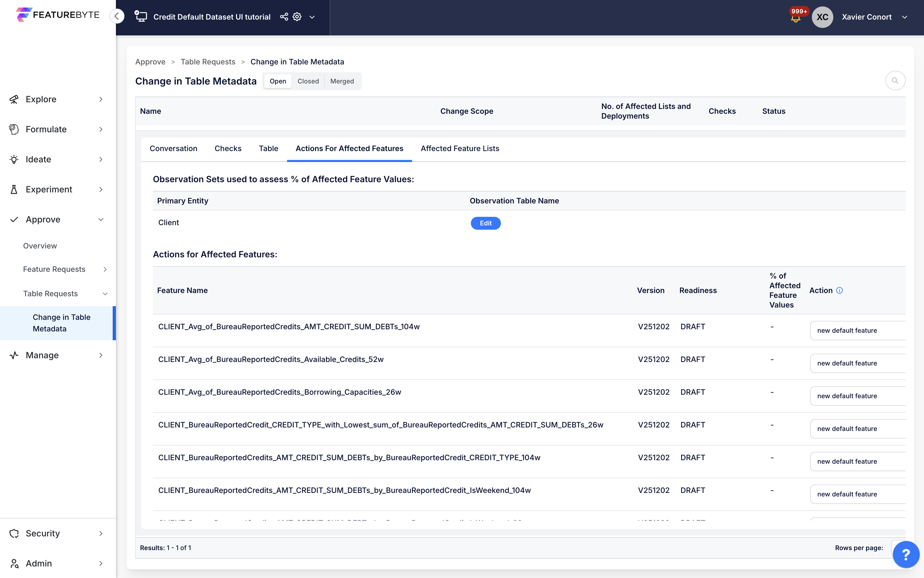Switch filter to Closed requests

pyautogui.click(x=308, y=81)
